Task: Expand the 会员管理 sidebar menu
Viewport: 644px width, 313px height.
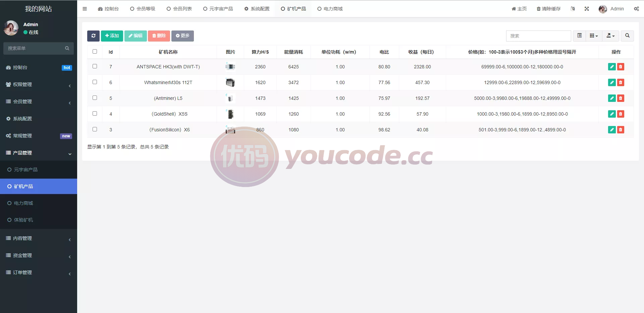Action: (x=39, y=102)
